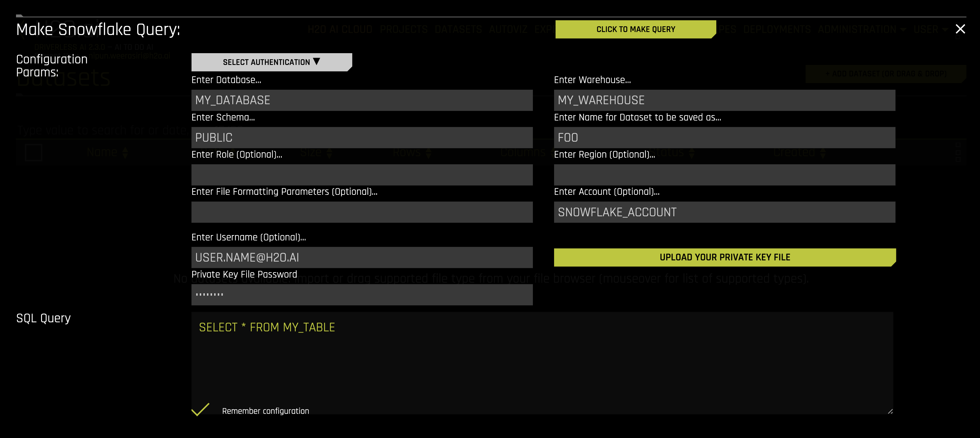Click the Account field with SNOWFLAKE_ACCOUNT
980x438 pixels.
tap(724, 212)
